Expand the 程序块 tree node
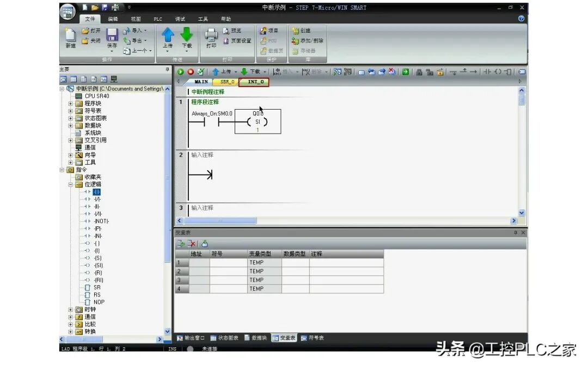Screen dimensions: 588x368 [70, 103]
